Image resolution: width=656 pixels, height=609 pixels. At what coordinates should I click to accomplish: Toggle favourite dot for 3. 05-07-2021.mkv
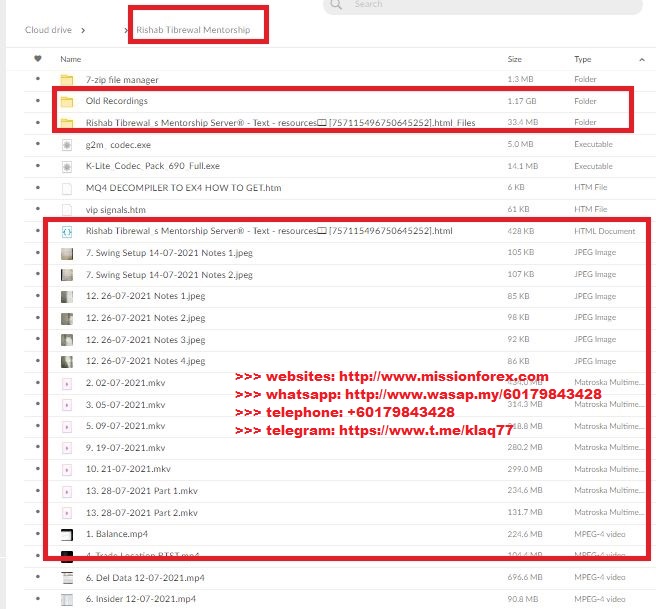coord(38,404)
